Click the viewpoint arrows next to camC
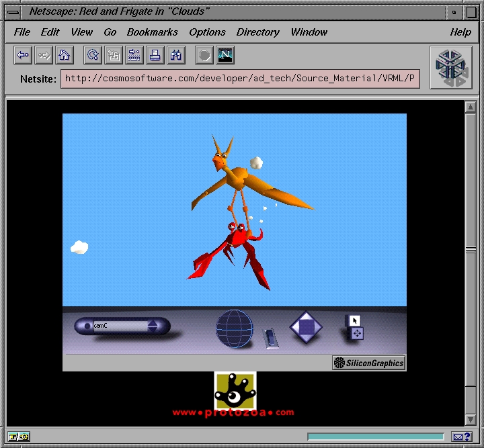This screenshot has width=484, height=448. tap(153, 326)
